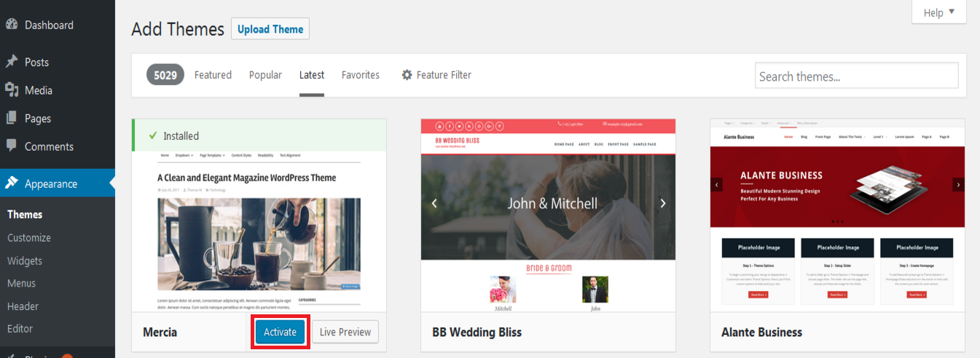Click next slide arrow on Alante Business preview

coord(958,185)
